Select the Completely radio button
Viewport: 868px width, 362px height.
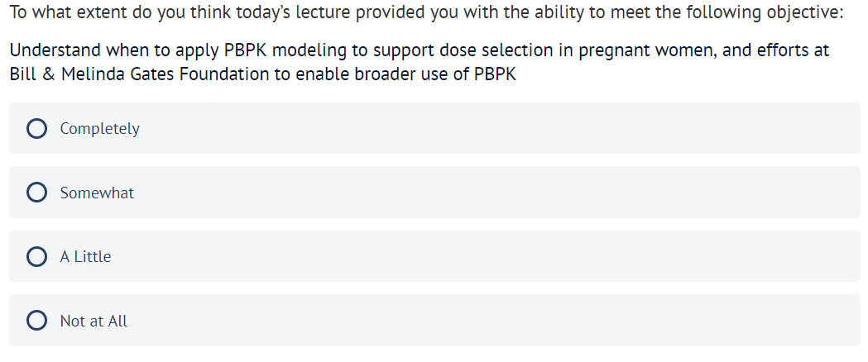(36, 128)
